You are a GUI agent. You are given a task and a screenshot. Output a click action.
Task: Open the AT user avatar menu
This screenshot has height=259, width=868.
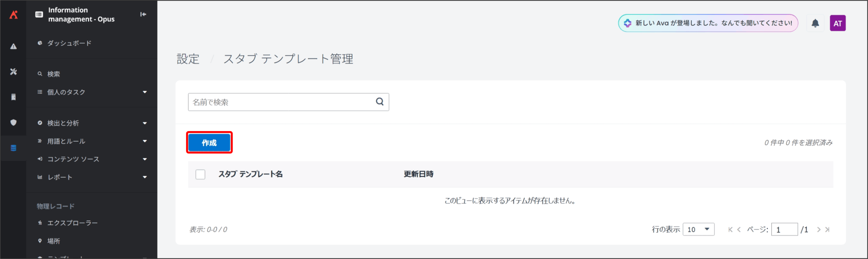(837, 23)
